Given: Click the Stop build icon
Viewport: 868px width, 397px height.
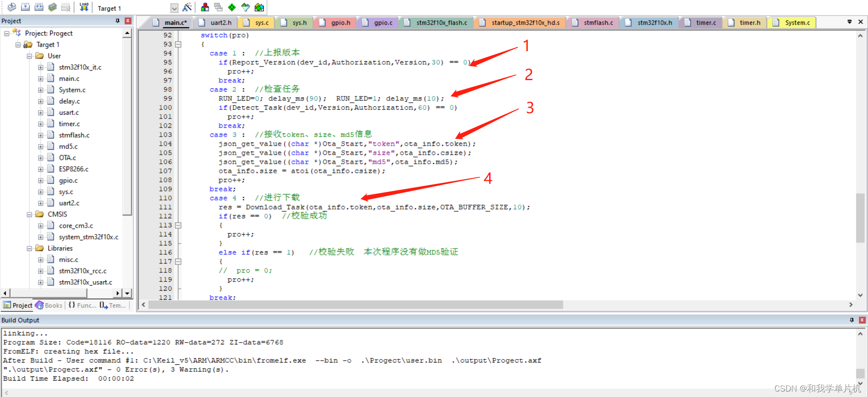Looking at the screenshot, I should (x=66, y=7).
